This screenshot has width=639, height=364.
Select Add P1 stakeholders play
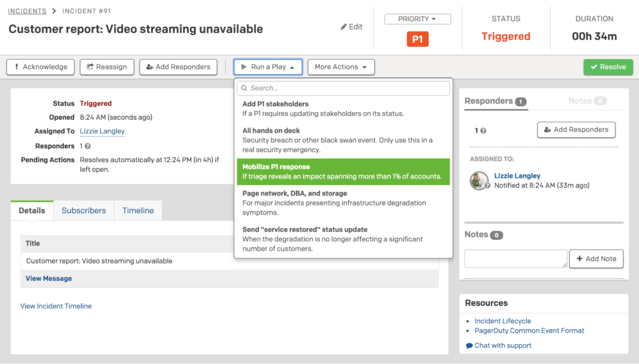(344, 108)
